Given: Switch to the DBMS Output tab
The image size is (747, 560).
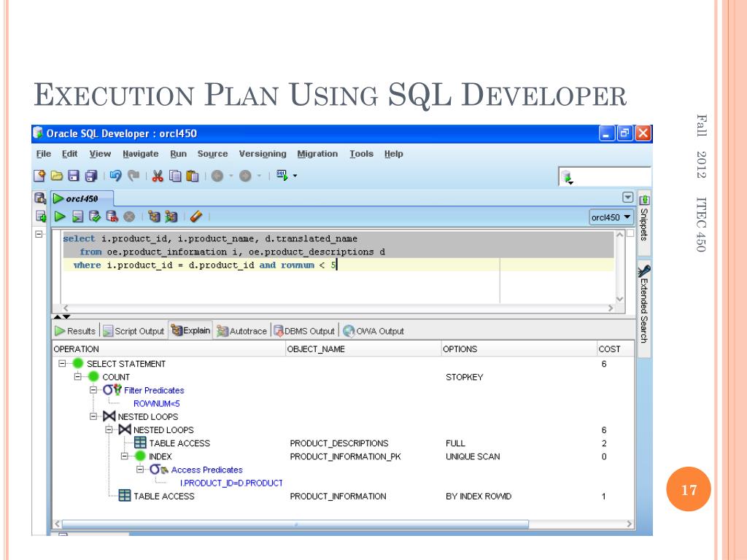Looking at the screenshot, I should pyautogui.click(x=304, y=331).
